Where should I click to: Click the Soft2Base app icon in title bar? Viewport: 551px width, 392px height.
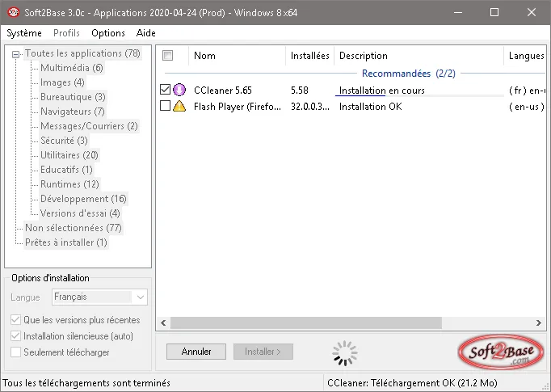click(x=14, y=13)
